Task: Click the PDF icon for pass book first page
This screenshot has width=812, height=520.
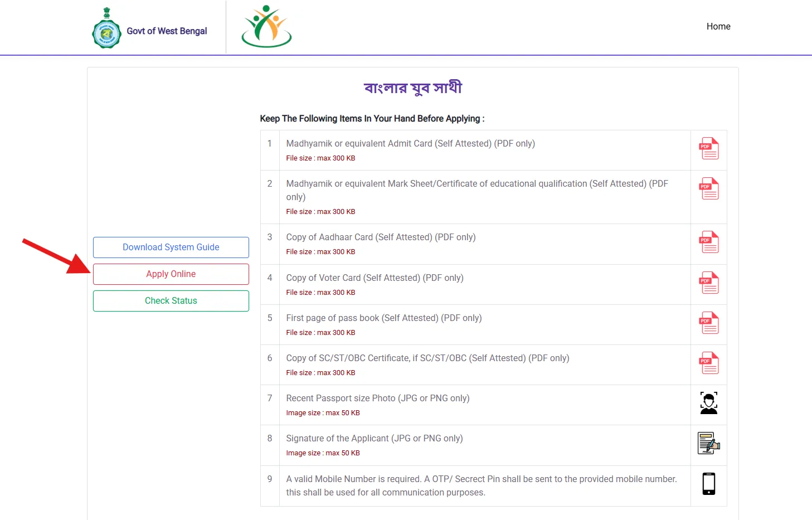Action: [708, 323]
